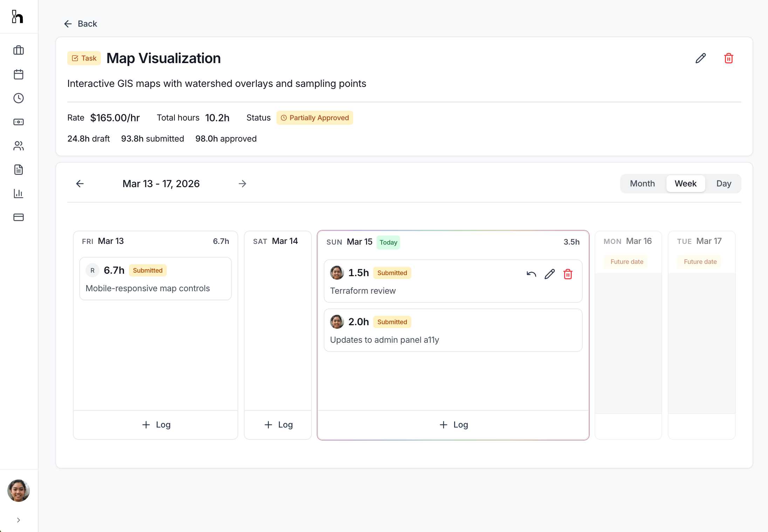768x532 pixels.
Task: Log time for Sun Mar 15
Action: 453,425
